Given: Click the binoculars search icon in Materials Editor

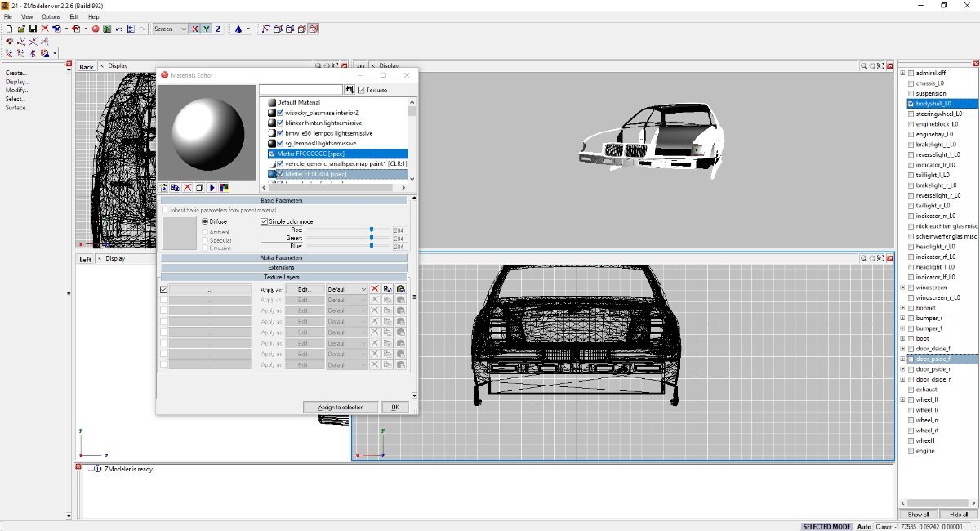Looking at the screenshot, I should pos(350,89).
